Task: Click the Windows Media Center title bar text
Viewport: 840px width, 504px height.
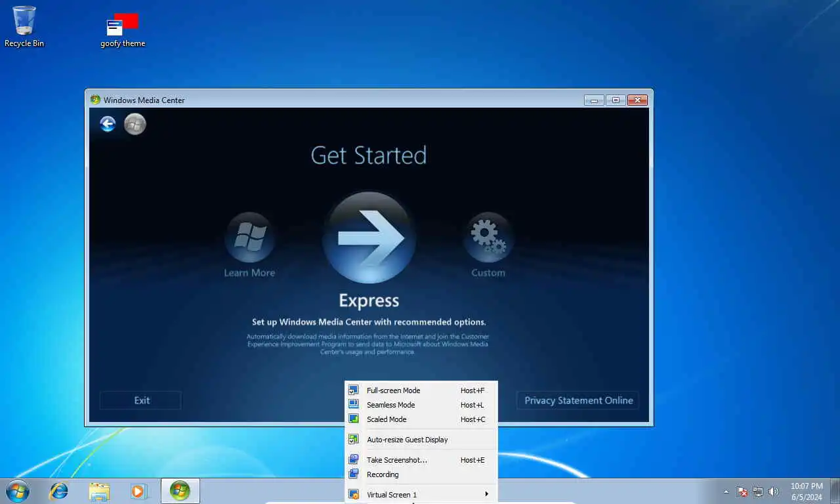Action: (x=144, y=100)
